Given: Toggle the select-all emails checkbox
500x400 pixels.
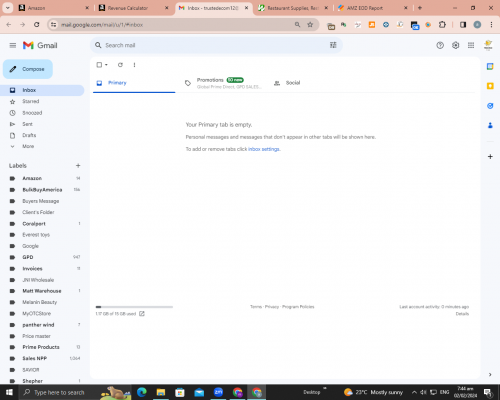Looking at the screenshot, I should (x=99, y=65).
